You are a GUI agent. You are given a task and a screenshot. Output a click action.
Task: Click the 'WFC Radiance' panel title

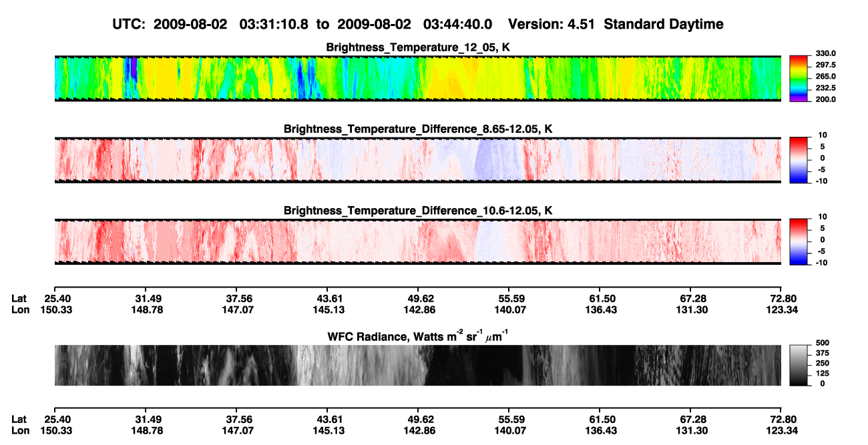click(417, 336)
